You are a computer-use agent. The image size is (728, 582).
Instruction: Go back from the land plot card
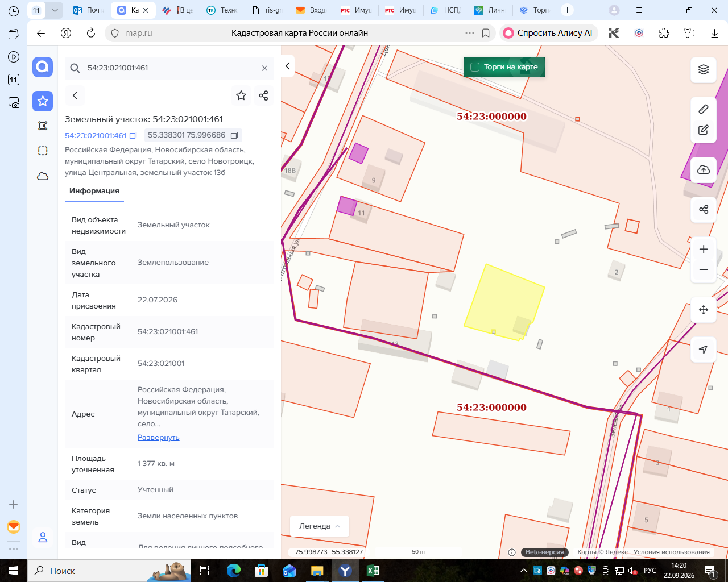pyautogui.click(x=75, y=95)
